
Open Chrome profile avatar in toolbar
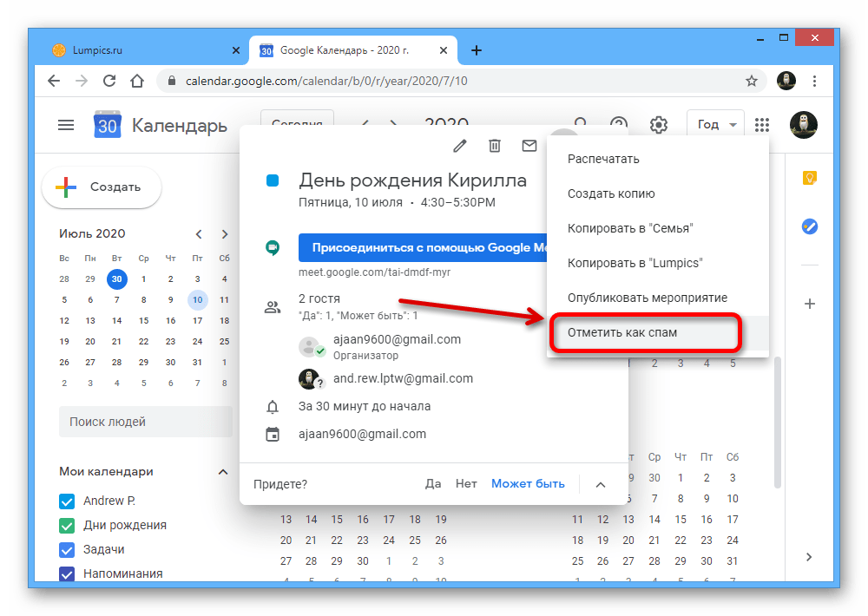pos(786,81)
